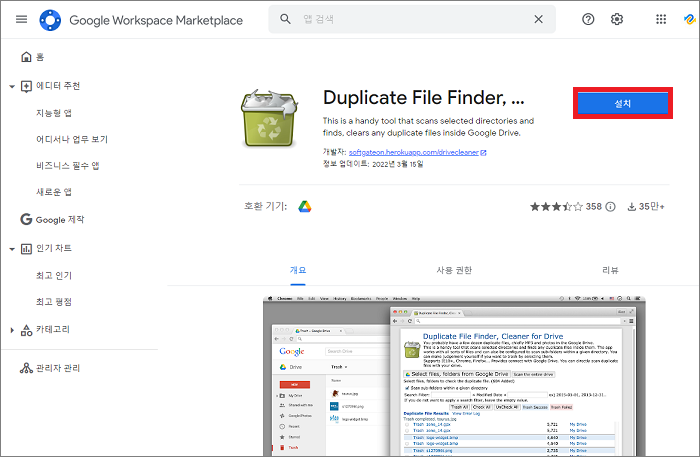The width and height of the screenshot is (700, 457).
Task: Collapse the 인기 차트 section arrow
Action: [x=12, y=249]
